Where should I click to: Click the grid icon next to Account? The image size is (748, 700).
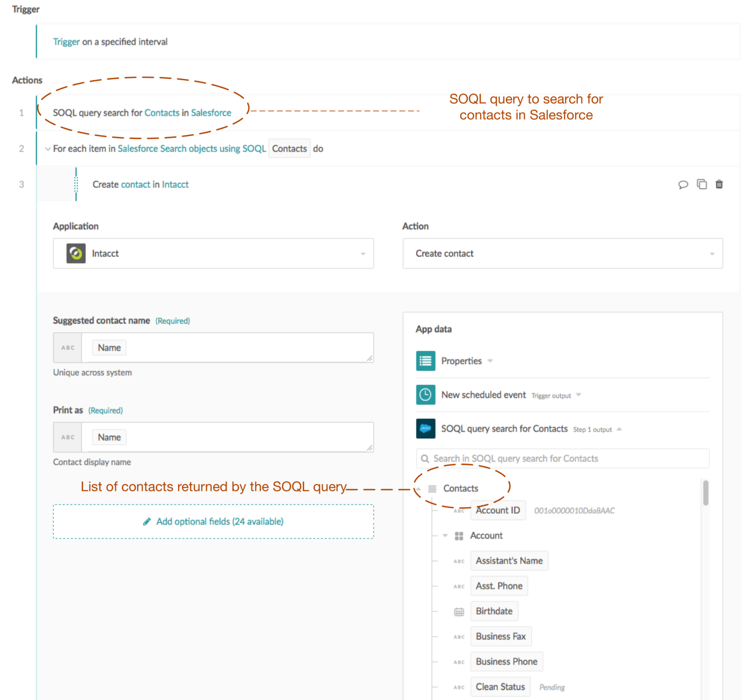458,535
